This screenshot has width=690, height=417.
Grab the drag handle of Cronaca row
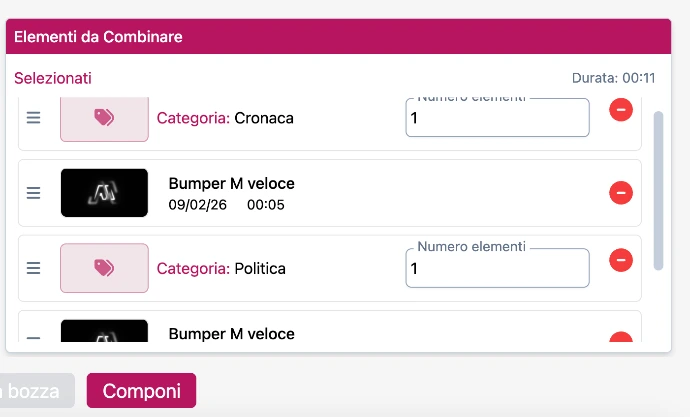point(33,118)
